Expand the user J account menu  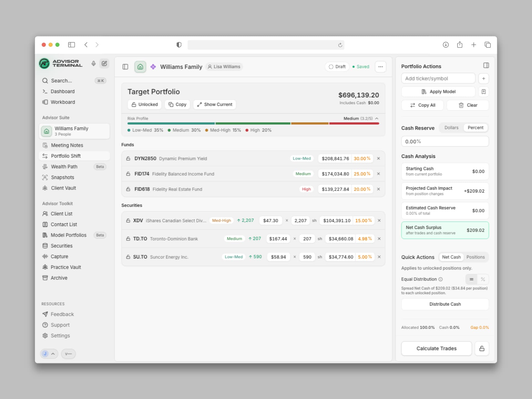pos(49,354)
